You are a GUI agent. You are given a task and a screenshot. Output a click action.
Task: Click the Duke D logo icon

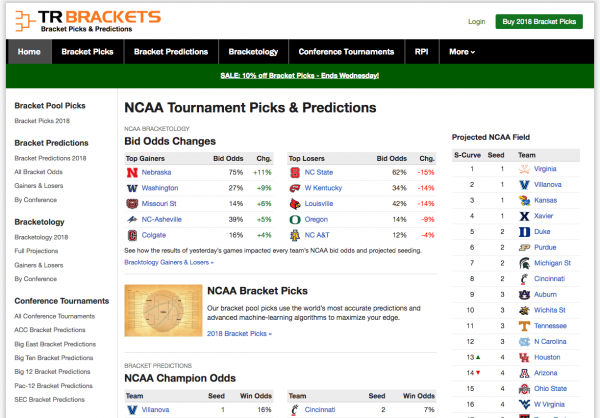click(x=524, y=232)
